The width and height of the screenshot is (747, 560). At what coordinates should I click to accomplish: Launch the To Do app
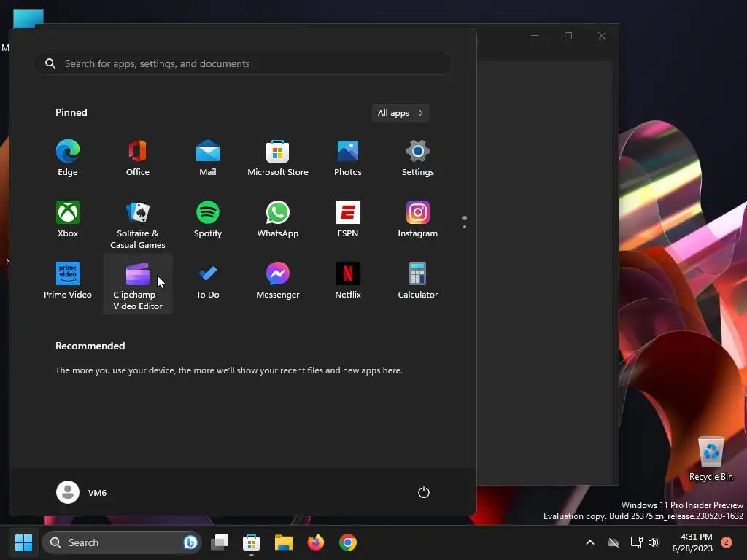pyautogui.click(x=208, y=281)
